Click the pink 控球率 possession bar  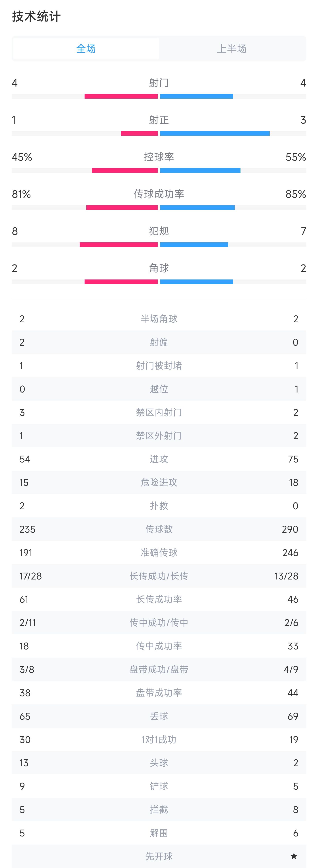pos(125,170)
